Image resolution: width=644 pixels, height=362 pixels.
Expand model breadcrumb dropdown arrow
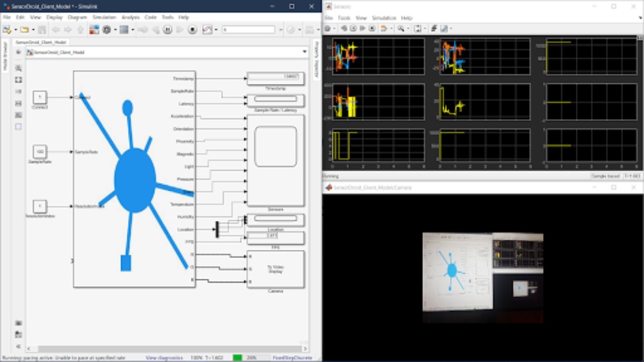[305, 52]
